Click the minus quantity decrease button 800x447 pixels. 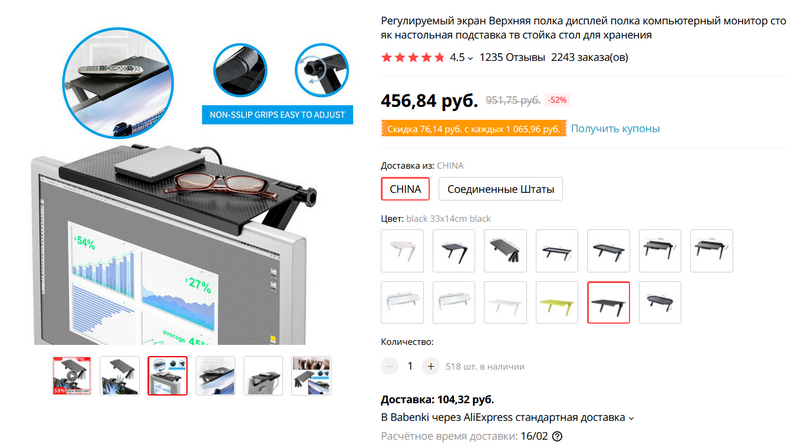pyautogui.click(x=389, y=366)
